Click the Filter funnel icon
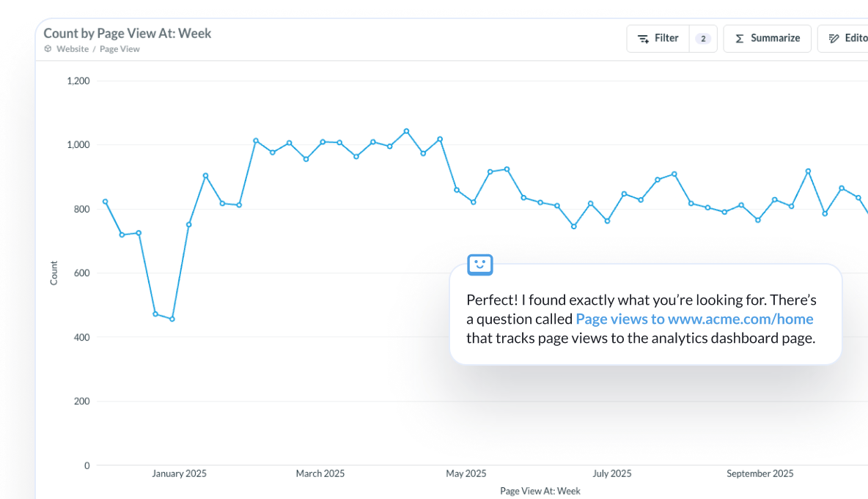 [x=643, y=39]
